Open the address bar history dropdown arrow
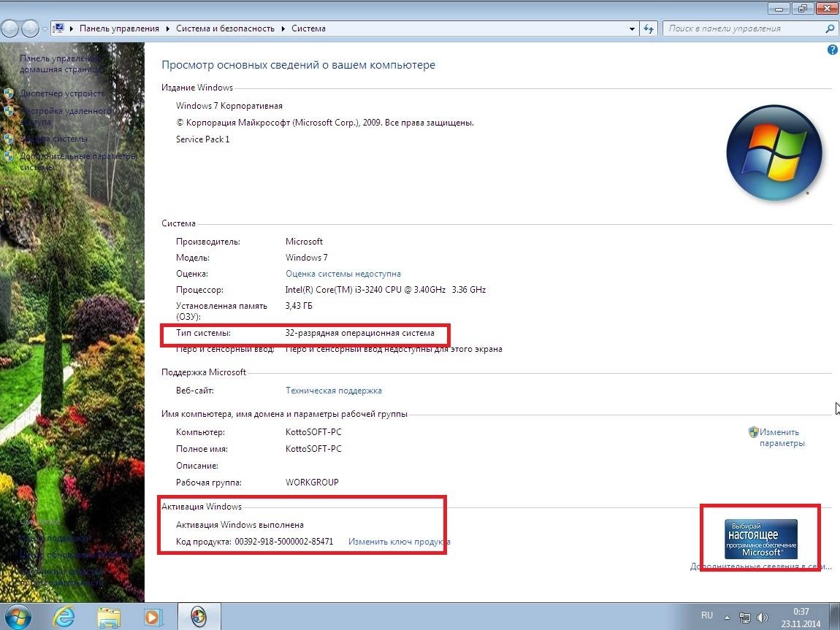Image resolution: width=840 pixels, height=630 pixels. (632, 29)
